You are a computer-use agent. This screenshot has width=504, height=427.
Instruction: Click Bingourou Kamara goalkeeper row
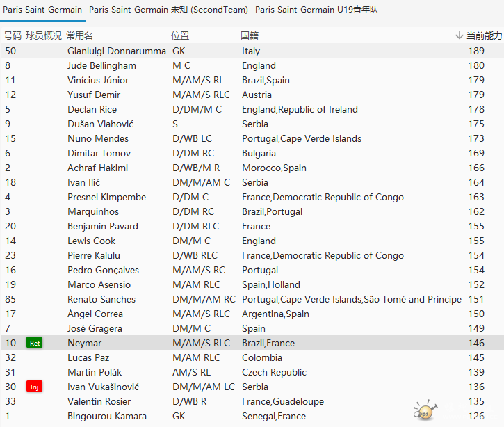[107, 416]
